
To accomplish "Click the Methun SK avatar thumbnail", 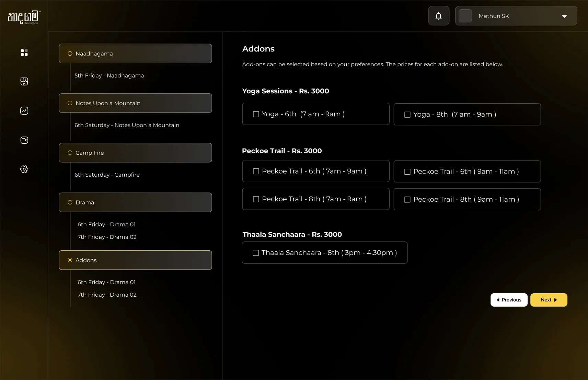I will [x=465, y=16].
